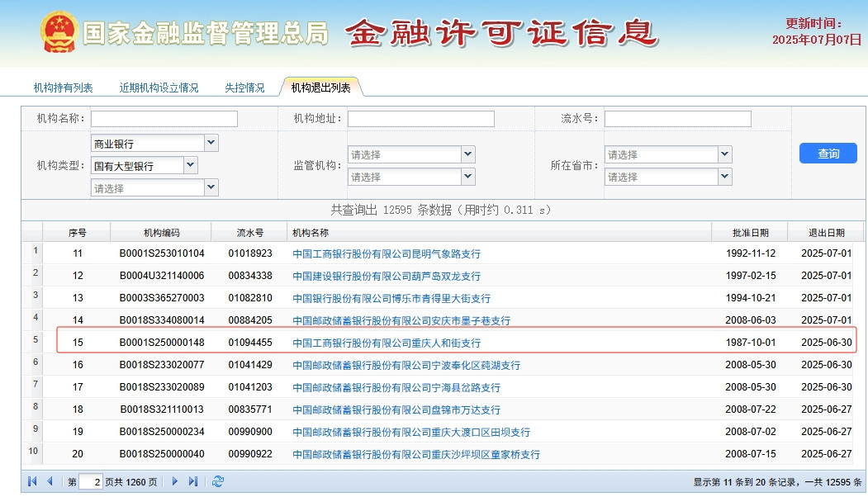Click approval date 1987-10-01

tap(751, 343)
